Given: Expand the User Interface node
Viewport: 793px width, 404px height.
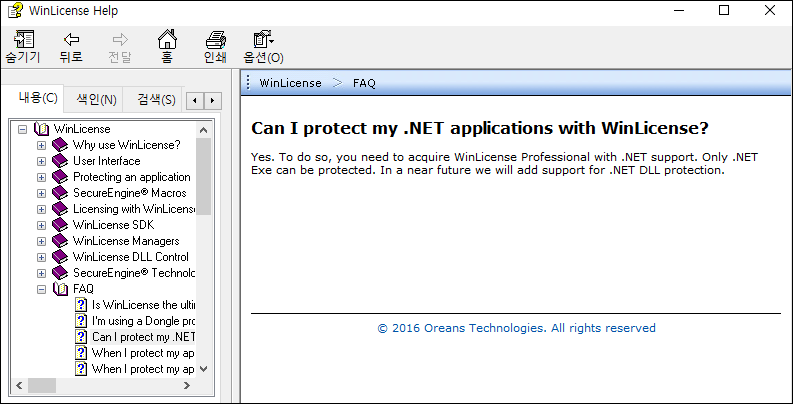Looking at the screenshot, I should pyautogui.click(x=41, y=162).
